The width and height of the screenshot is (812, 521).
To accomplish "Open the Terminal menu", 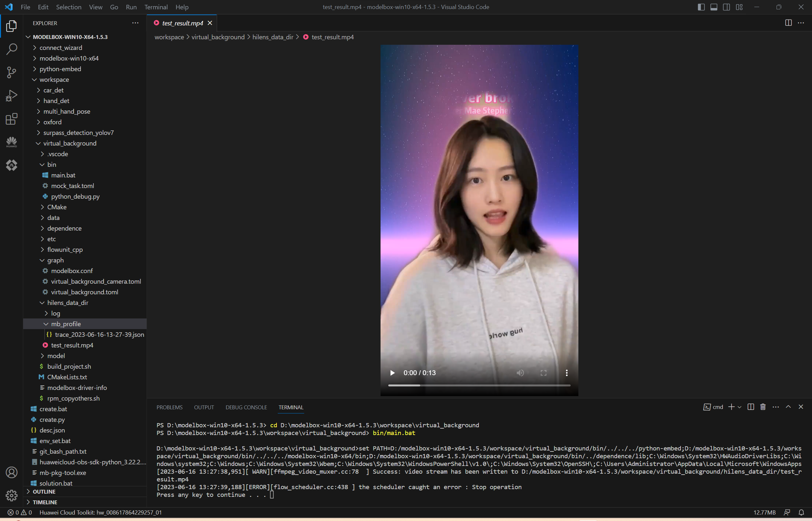I will (x=156, y=7).
